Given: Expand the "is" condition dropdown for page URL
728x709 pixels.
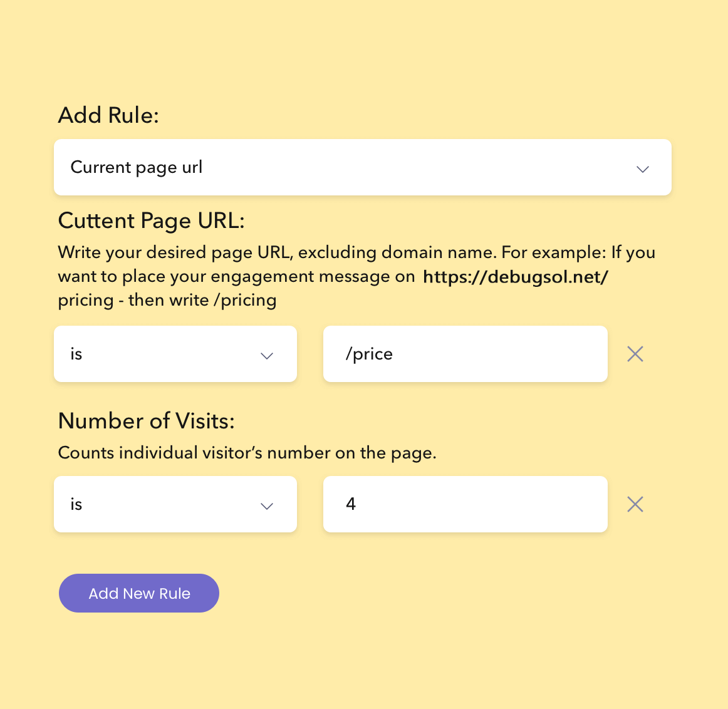Looking at the screenshot, I should point(175,354).
